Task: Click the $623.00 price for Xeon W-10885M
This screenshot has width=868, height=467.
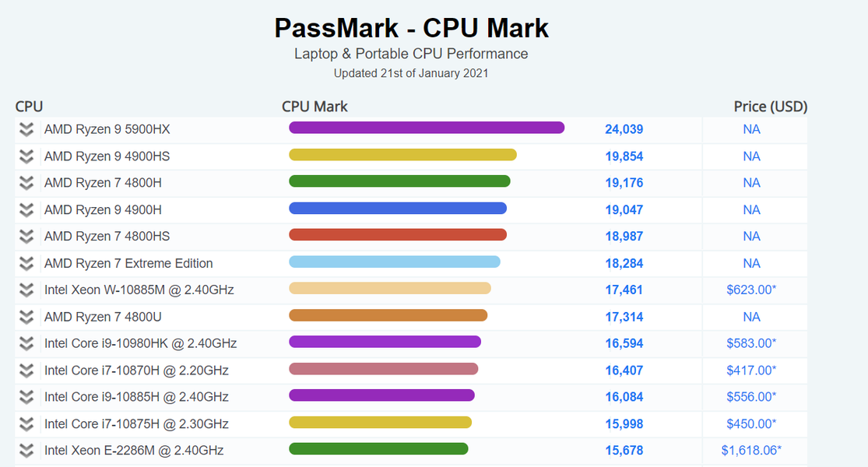Action: 750,290
